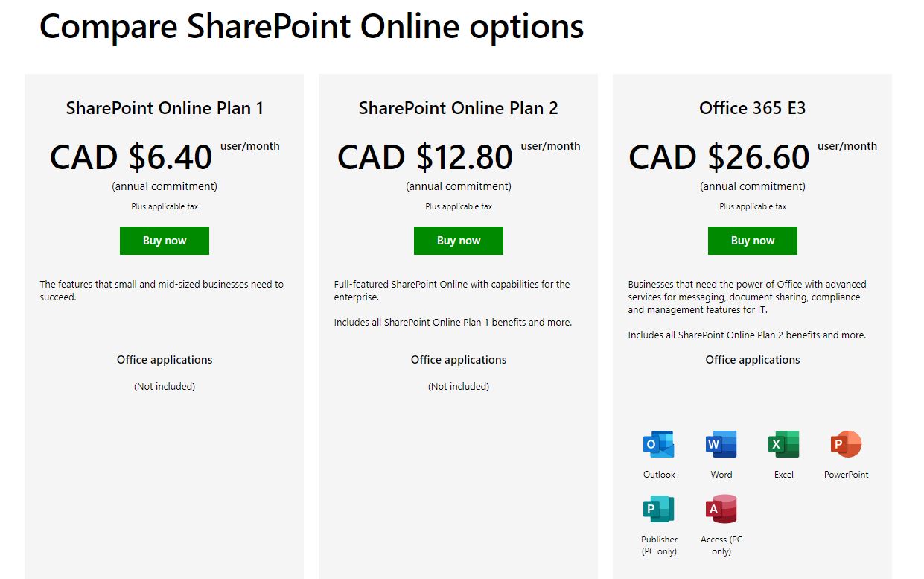
Task: Click Buy now for Office 365 E3
Action: [x=753, y=241]
